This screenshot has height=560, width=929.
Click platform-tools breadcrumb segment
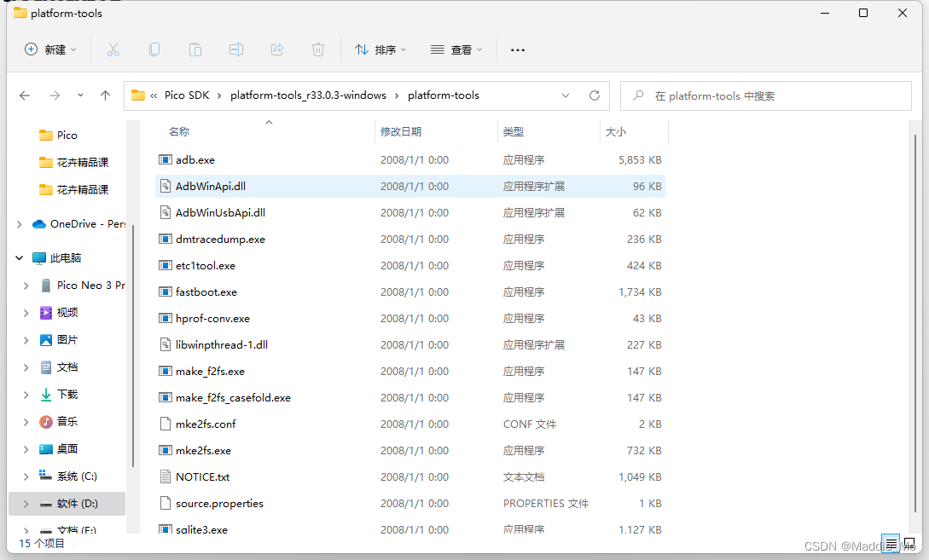(x=443, y=95)
